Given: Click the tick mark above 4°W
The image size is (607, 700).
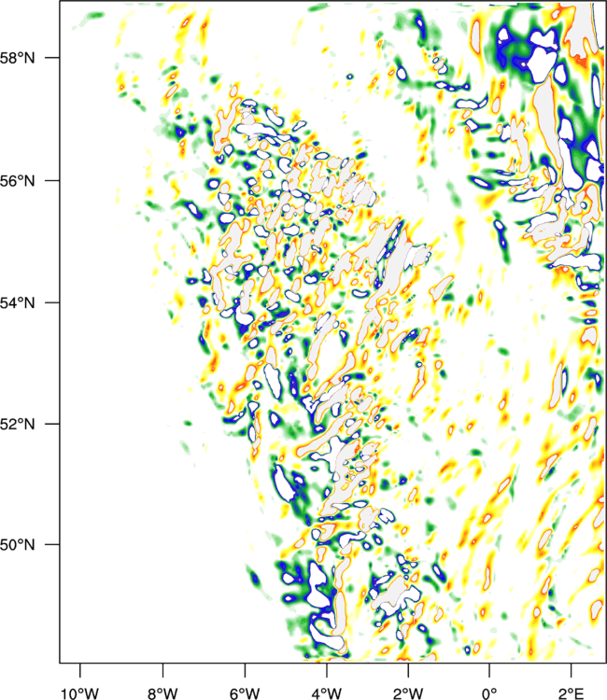Looking at the screenshot, I should [327, 670].
